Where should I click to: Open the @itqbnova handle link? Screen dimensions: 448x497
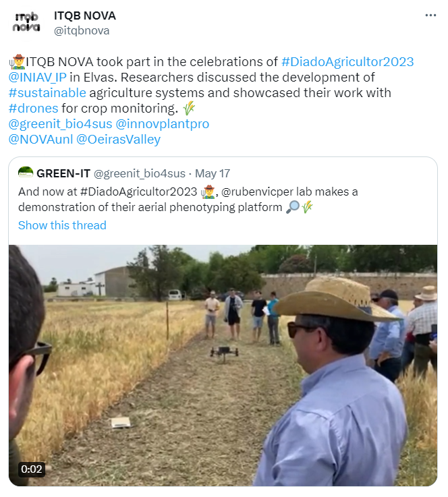(x=81, y=30)
